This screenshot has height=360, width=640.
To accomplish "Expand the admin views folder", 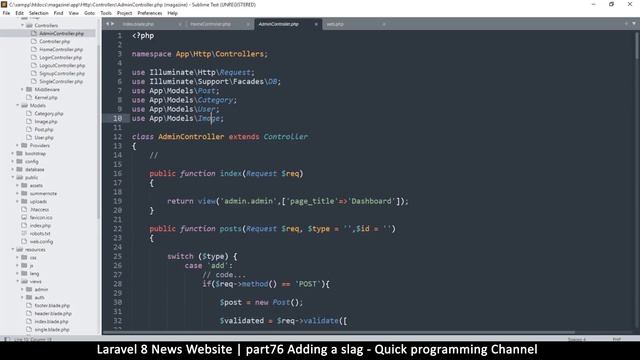I will (x=22, y=289).
